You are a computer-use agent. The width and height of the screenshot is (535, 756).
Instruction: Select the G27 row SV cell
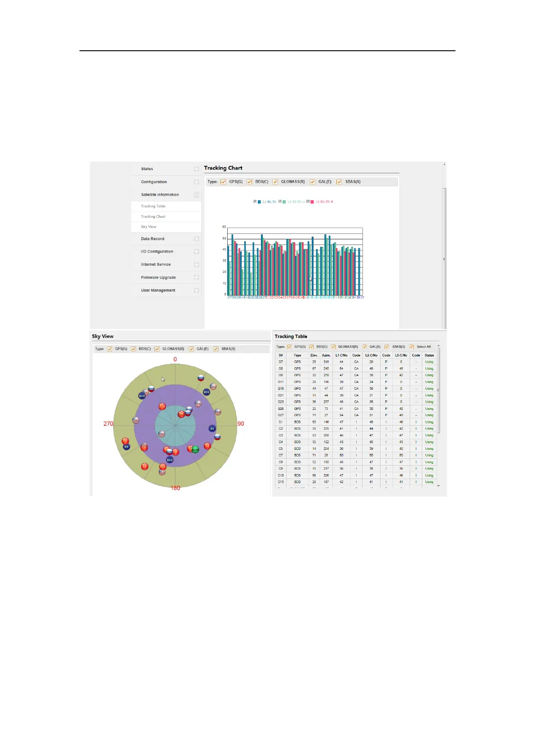point(281,415)
